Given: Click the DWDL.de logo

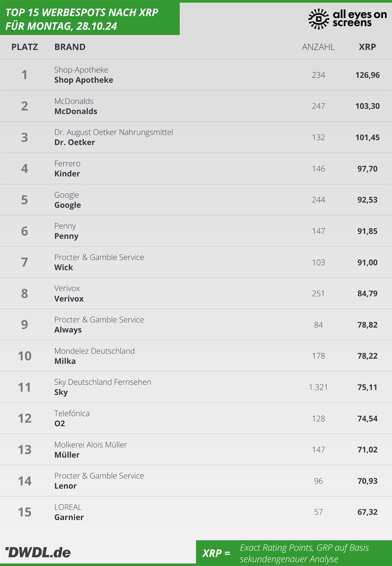Looking at the screenshot, I should pyautogui.click(x=38, y=552).
